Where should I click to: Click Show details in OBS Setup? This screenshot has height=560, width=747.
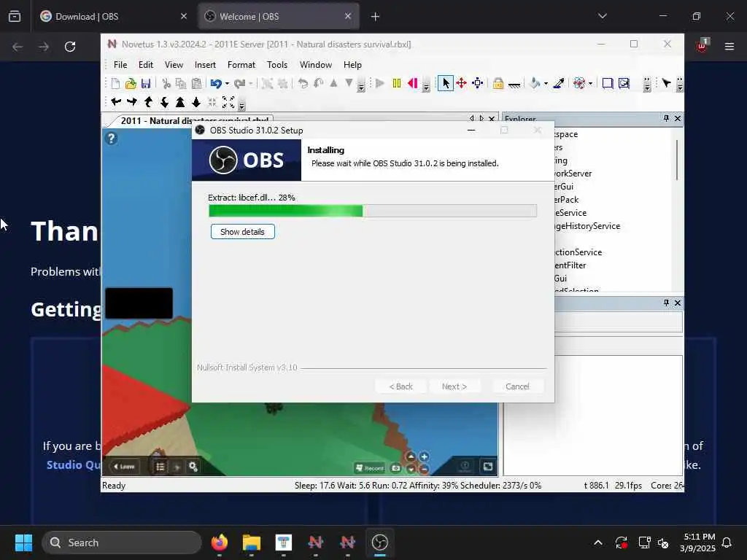tap(242, 232)
